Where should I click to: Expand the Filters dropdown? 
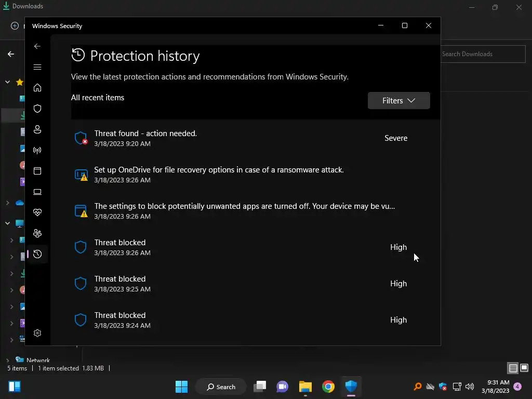[x=398, y=101]
